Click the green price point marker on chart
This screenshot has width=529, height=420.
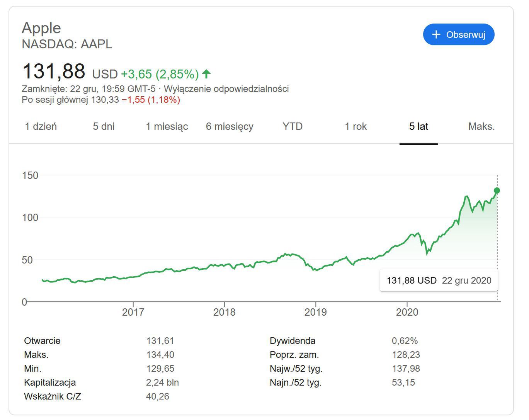(497, 190)
